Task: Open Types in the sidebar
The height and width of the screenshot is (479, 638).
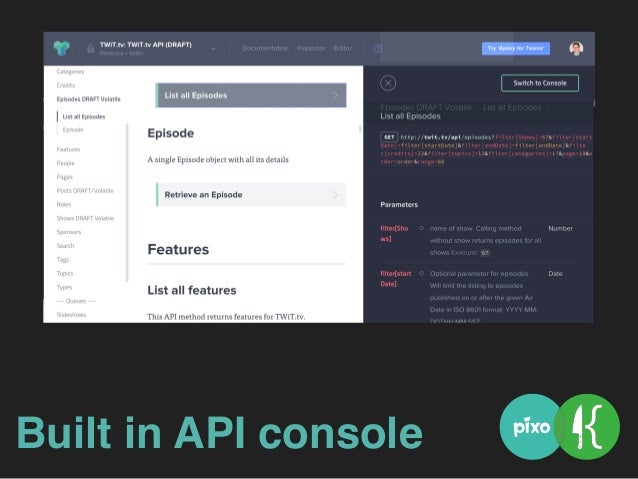Action: pos(64,288)
